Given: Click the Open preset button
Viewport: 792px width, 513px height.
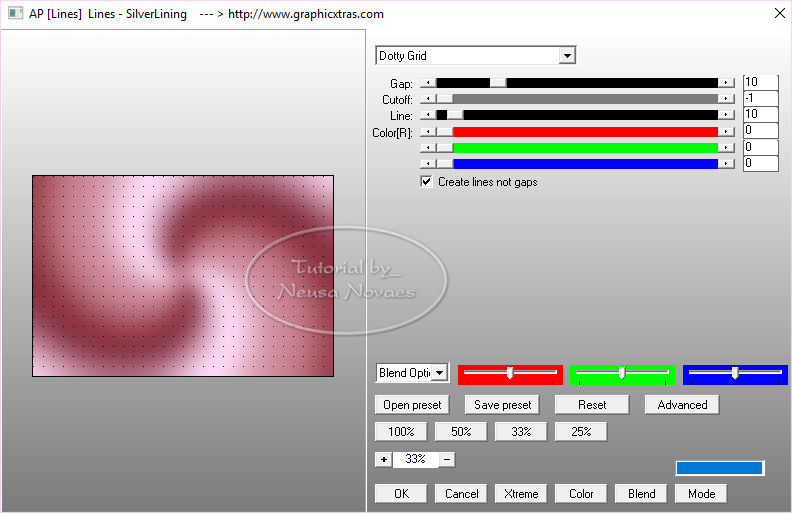Looking at the screenshot, I should point(412,405).
